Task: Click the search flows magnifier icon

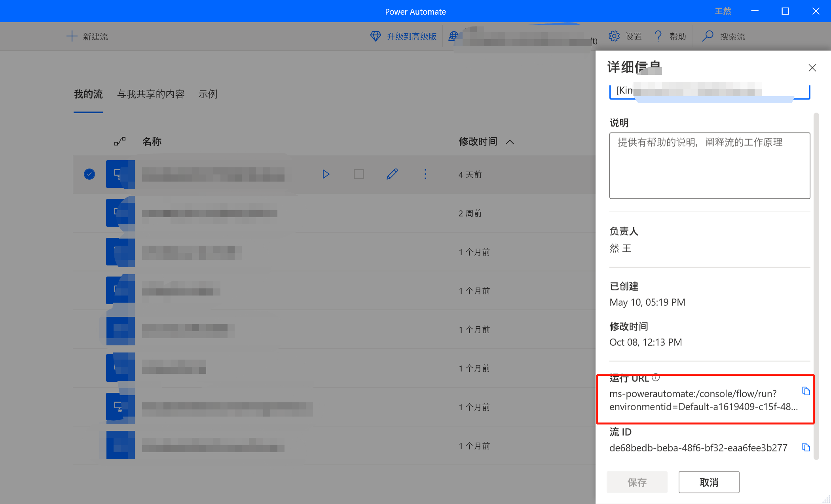Action: pyautogui.click(x=708, y=36)
